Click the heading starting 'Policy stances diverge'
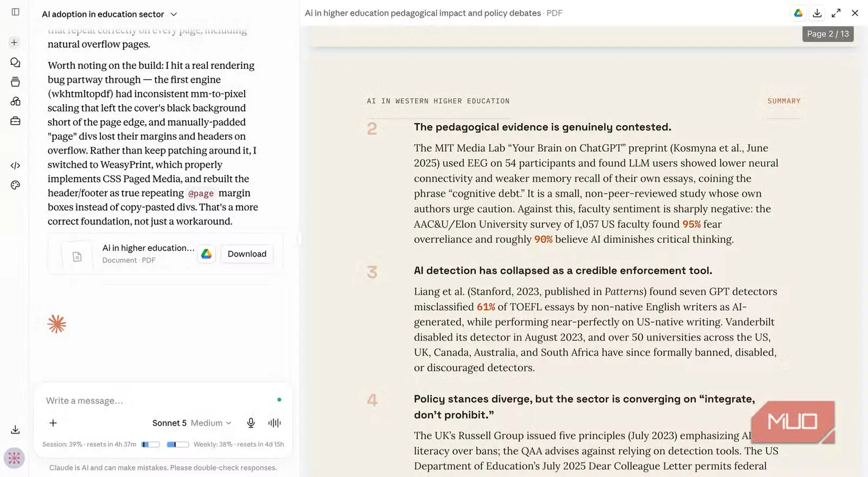The height and width of the screenshot is (477, 868). [x=584, y=407]
